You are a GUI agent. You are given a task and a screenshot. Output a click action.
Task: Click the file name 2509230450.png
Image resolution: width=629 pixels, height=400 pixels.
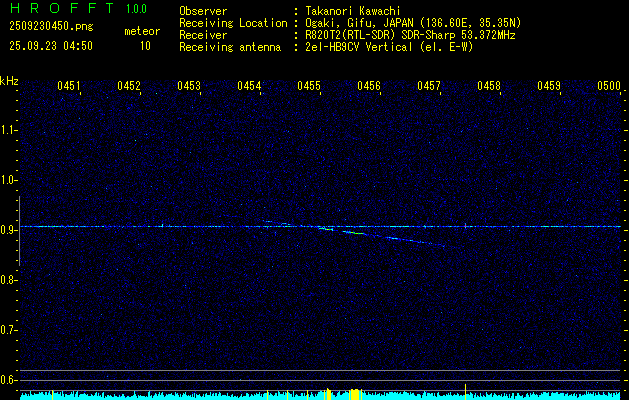[x=50, y=27]
